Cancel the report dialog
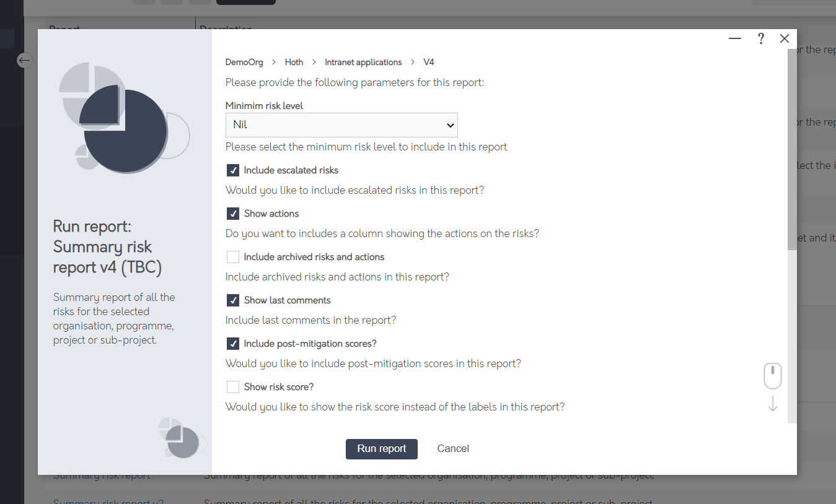The width and height of the screenshot is (836, 504). pos(453,449)
